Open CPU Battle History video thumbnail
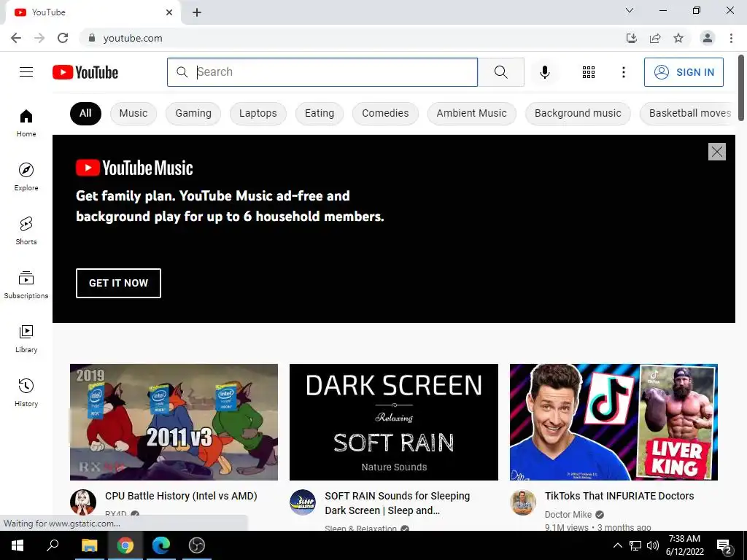 174,422
